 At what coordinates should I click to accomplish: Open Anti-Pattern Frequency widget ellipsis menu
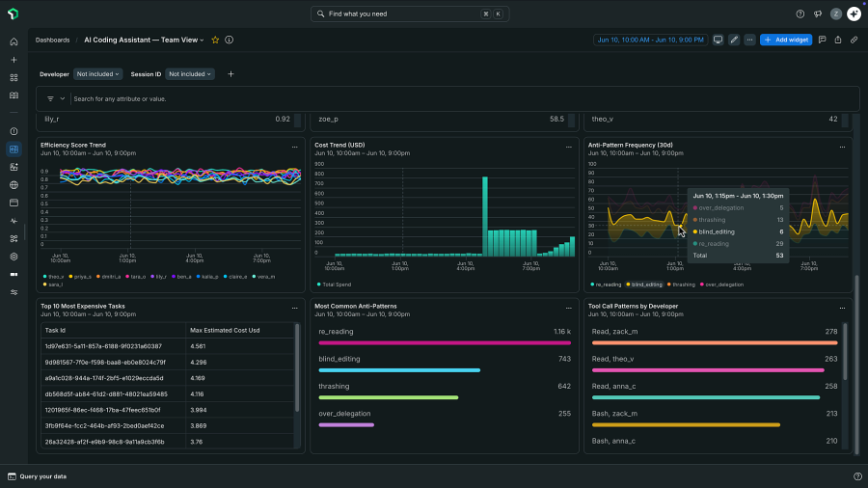pyautogui.click(x=842, y=148)
